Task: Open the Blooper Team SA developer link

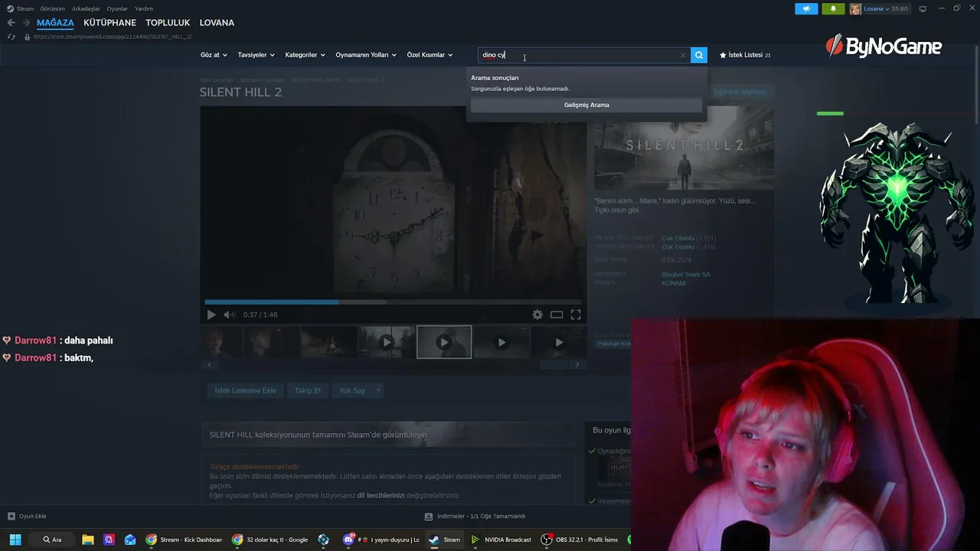Action: point(686,274)
